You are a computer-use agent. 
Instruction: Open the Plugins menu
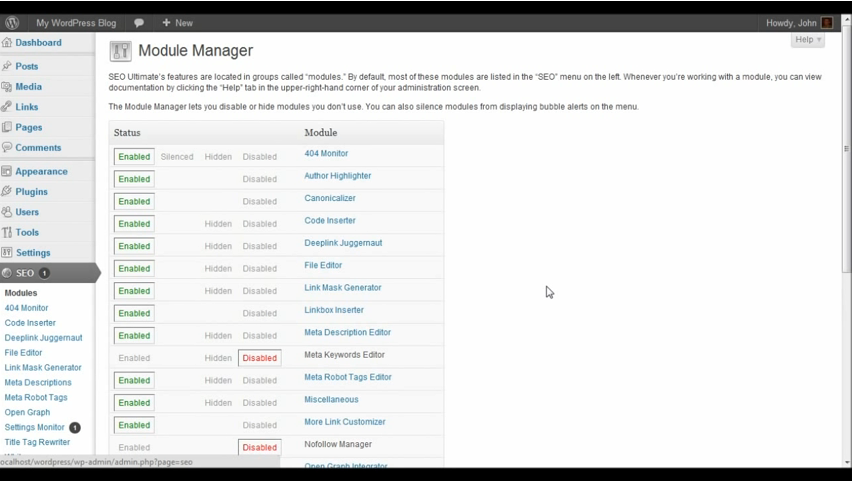[31, 192]
